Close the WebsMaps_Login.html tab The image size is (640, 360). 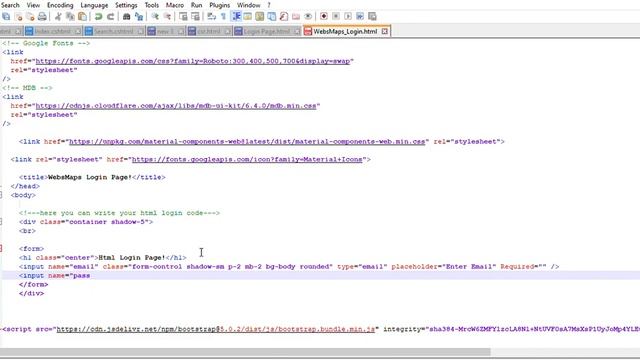[384, 31]
